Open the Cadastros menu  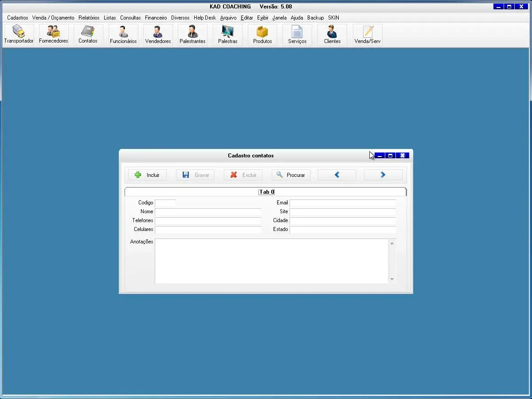18,18
